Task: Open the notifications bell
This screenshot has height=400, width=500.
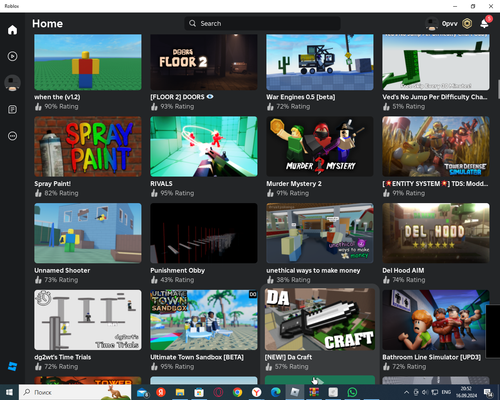Action: [484, 23]
